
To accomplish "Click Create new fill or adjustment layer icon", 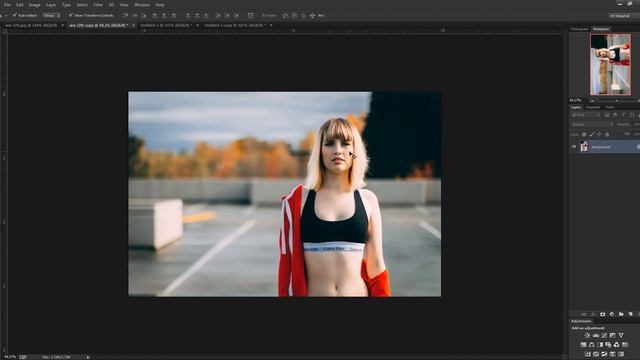I will (x=612, y=314).
